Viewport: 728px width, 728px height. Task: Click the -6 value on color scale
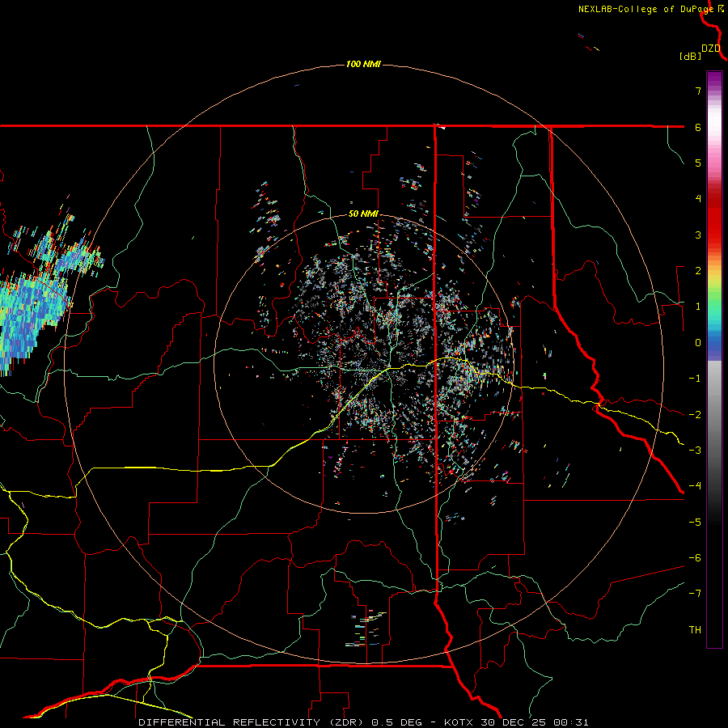coord(695,558)
